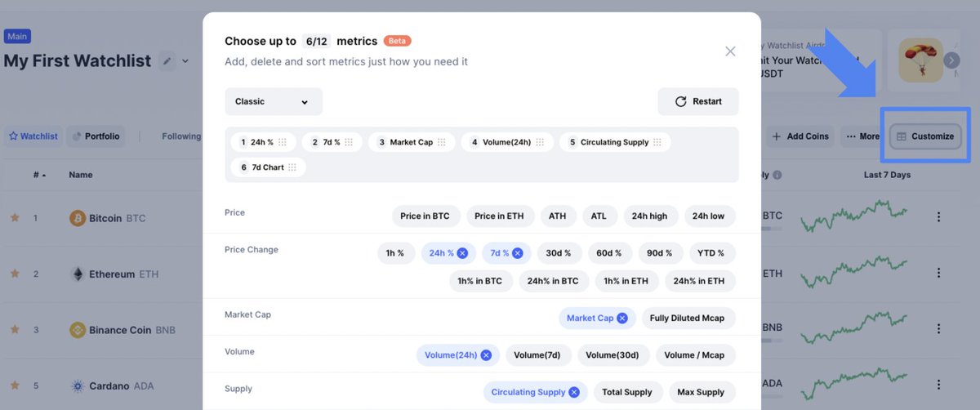Add the 24h high metric
The height and width of the screenshot is (410, 980).
click(x=649, y=216)
